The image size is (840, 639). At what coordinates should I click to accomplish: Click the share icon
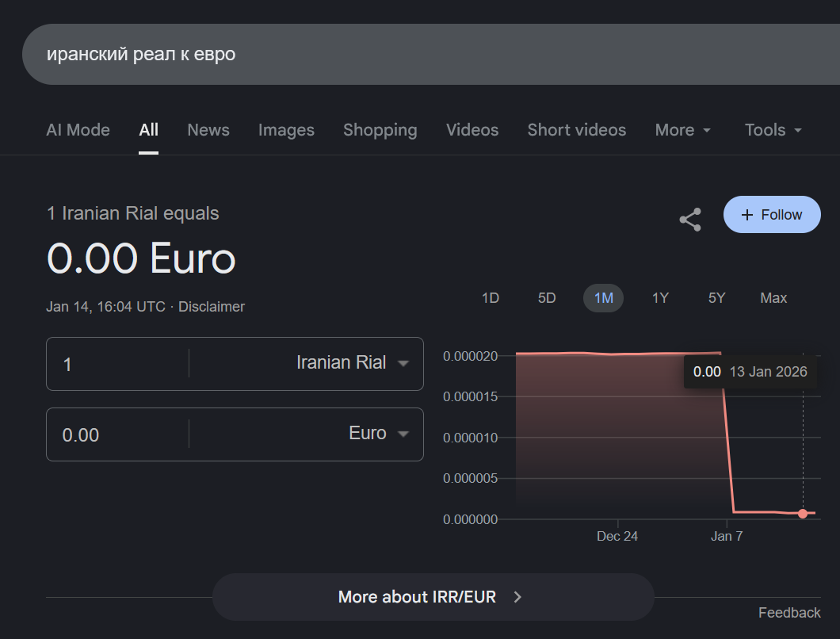[x=690, y=220]
